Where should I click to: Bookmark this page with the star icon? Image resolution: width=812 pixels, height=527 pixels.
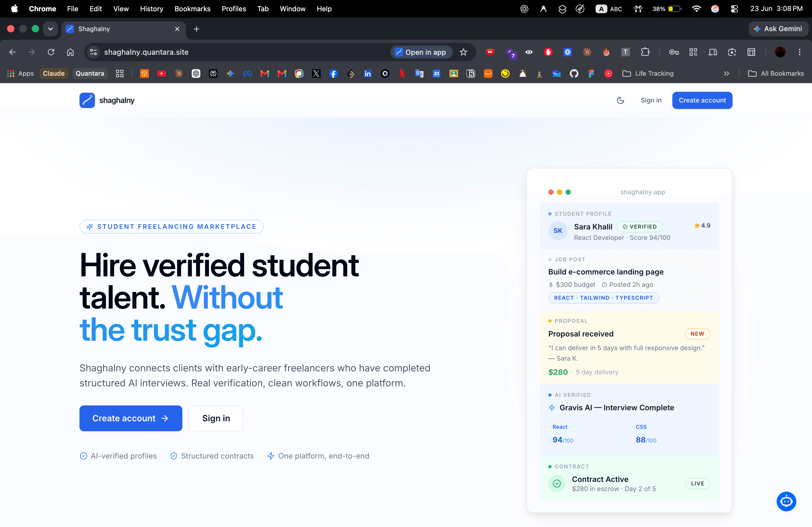coord(463,52)
